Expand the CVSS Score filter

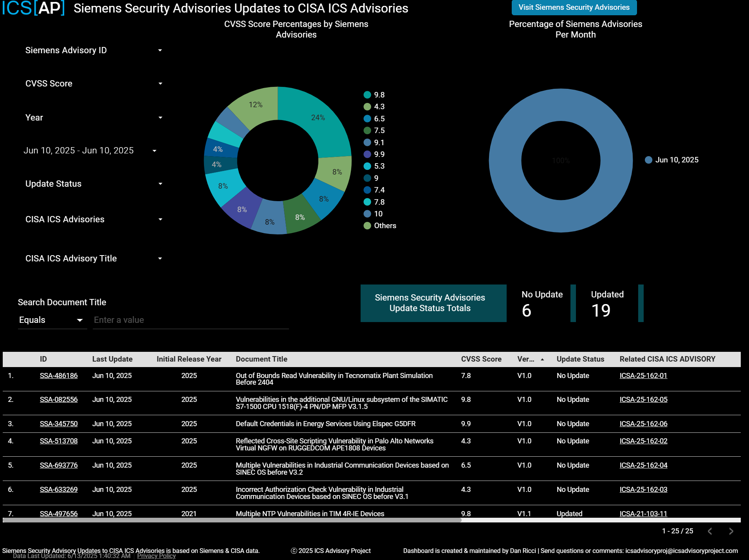pyautogui.click(x=94, y=83)
